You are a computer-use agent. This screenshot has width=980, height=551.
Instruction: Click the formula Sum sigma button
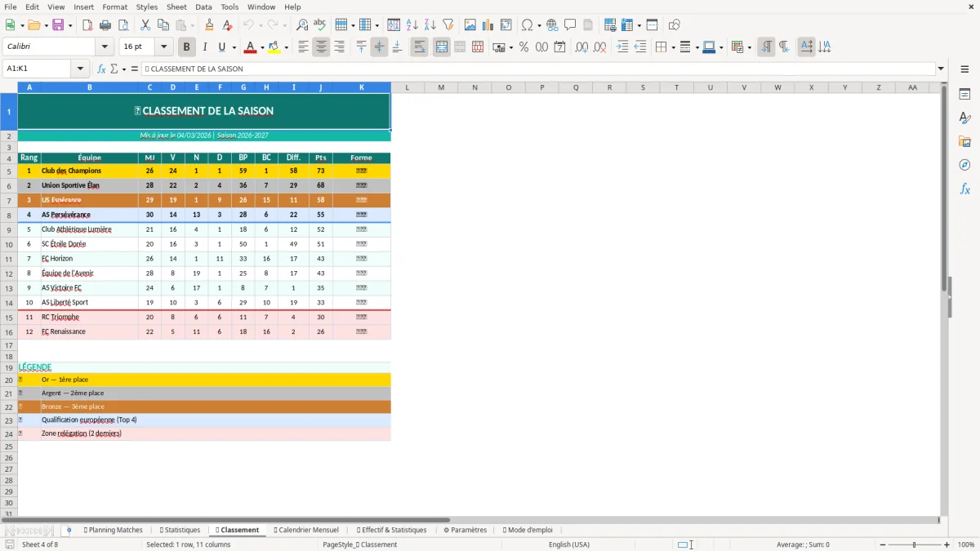point(114,69)
